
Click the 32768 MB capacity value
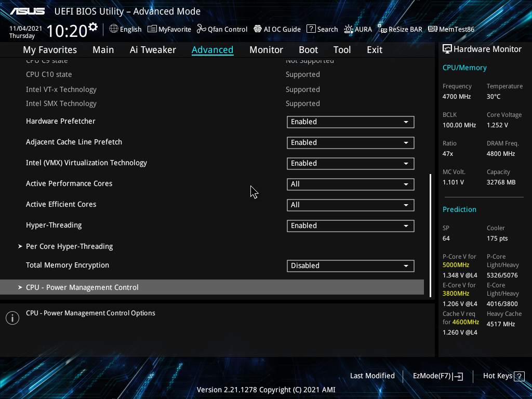pyautogui.click(x=501, y=182)
